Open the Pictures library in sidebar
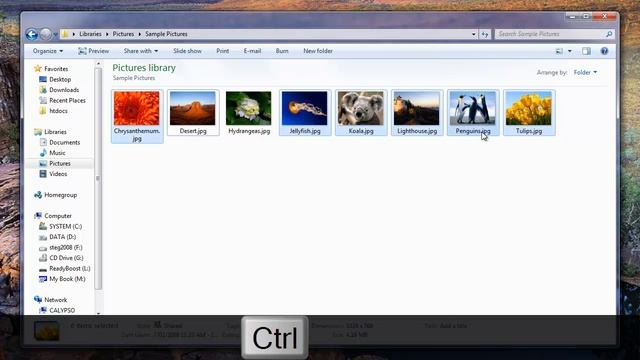Image resolution: width=640 pixels, height=360 pixels. 60,163
